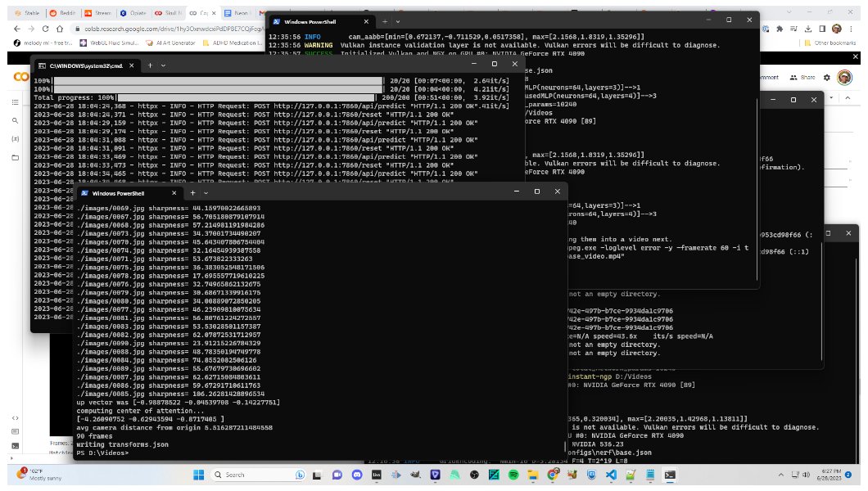Toggle Chrome side panel icon
Screen dimensions: 868x491
[x=823, y=29]
